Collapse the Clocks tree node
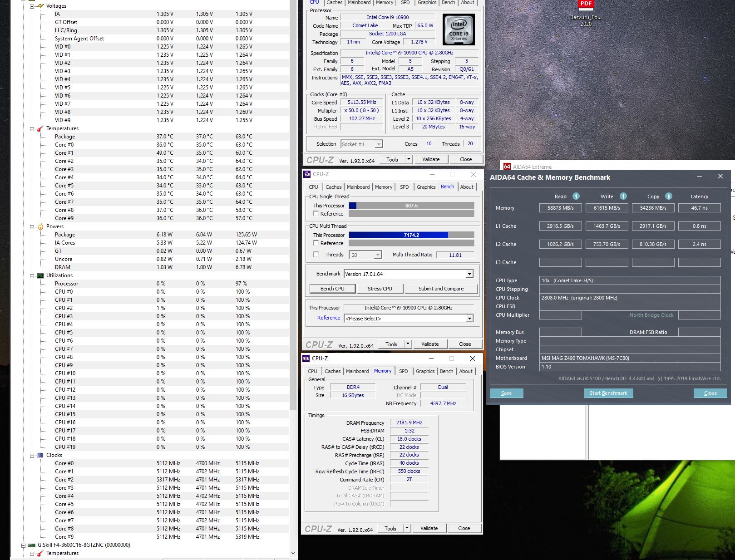 pyautogui.click(x=32, y=456)
